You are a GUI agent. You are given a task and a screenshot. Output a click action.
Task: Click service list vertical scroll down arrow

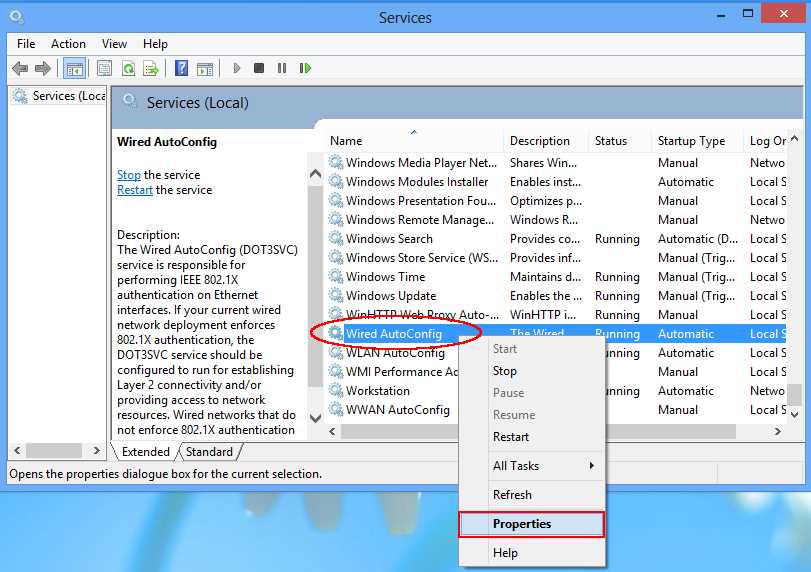tap(795, 414)
